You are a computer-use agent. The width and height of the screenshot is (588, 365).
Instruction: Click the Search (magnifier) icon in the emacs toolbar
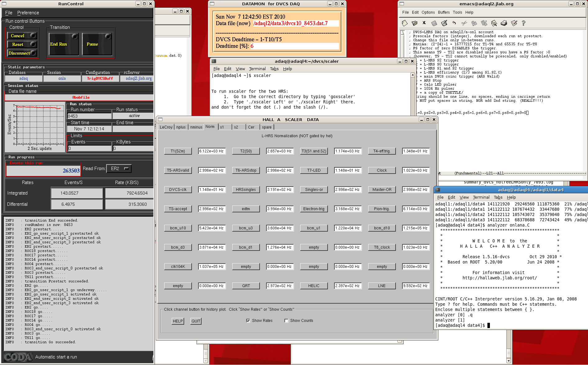(494, 23)
